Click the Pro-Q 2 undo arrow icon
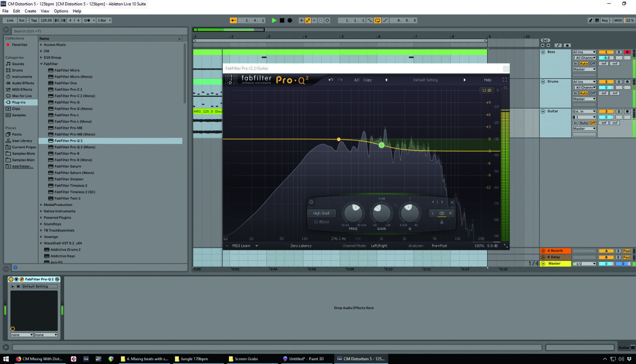636x364 pixels. [x=331, y=80]
